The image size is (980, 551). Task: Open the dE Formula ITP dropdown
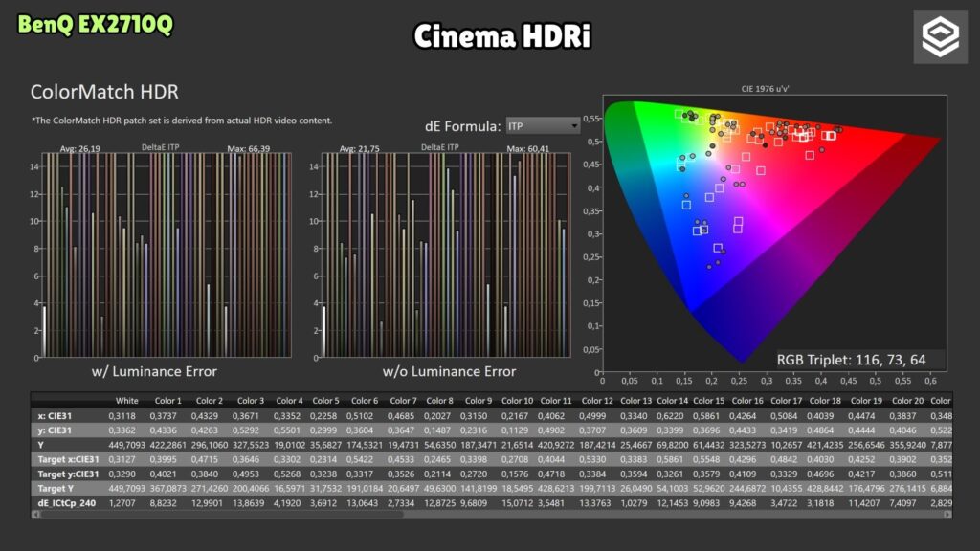coord(543,126)
